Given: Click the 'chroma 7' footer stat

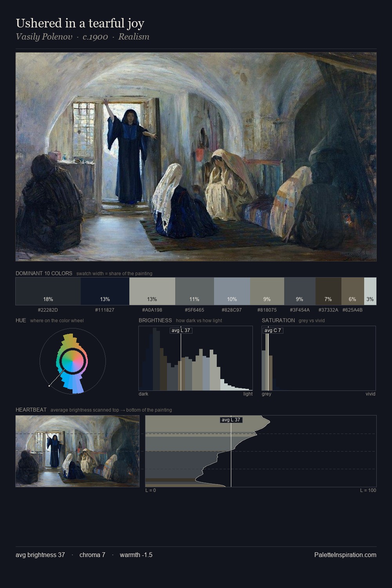Looking at the screenshot, I should [x=93, y=555].
